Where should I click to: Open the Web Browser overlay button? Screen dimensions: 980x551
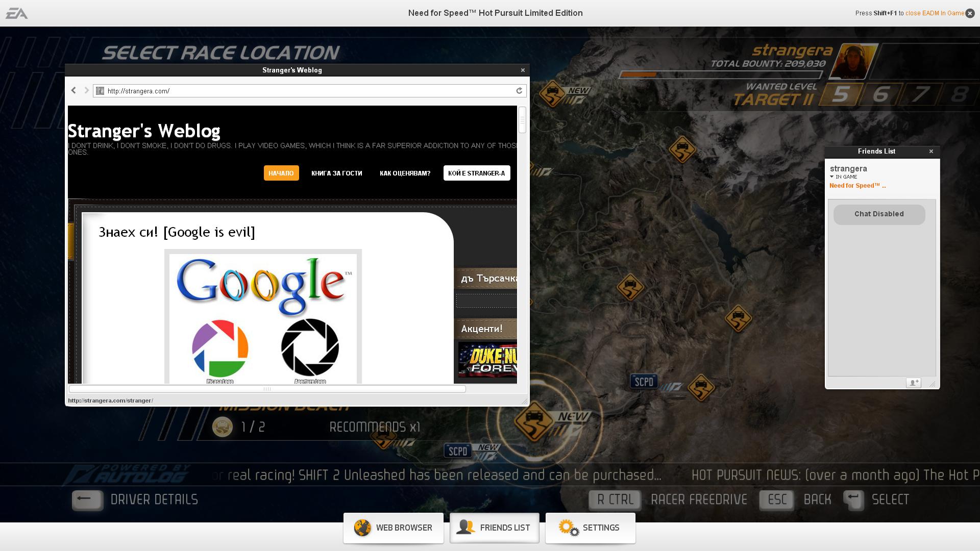pyautogui.click(x=394, y=528)
